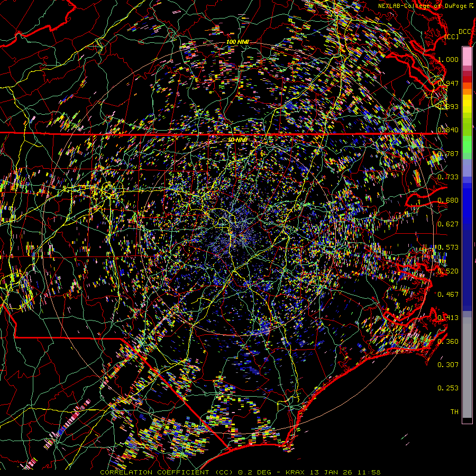The height and width of the screenshot is (476, 476).
Task: Select the 0.947 scale label
Action: [x=448, y=83]
